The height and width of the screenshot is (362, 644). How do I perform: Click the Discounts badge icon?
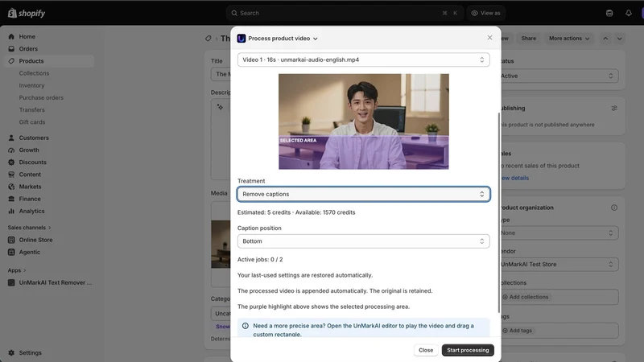pyautogui.click(x=11, y=162)
